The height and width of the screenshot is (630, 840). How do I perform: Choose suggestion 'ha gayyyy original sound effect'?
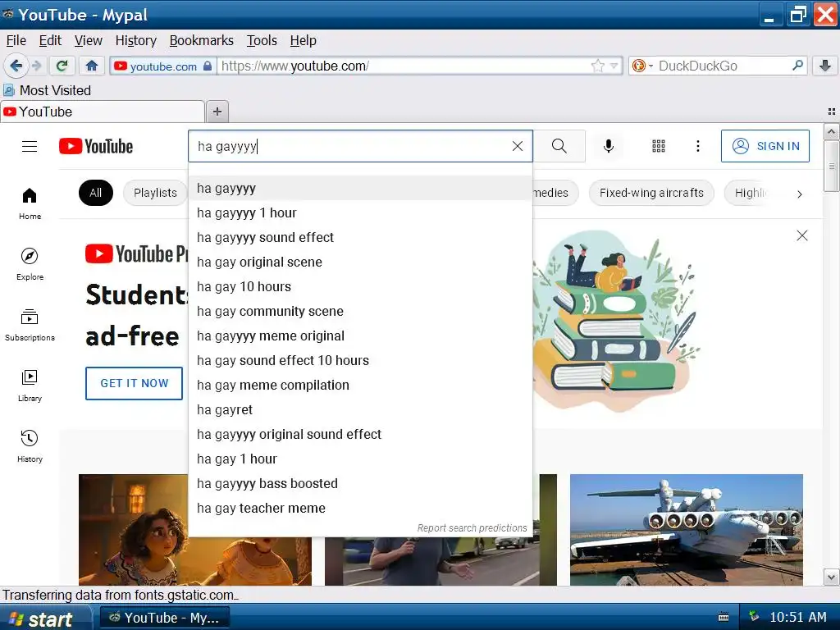tap(360, 435)
